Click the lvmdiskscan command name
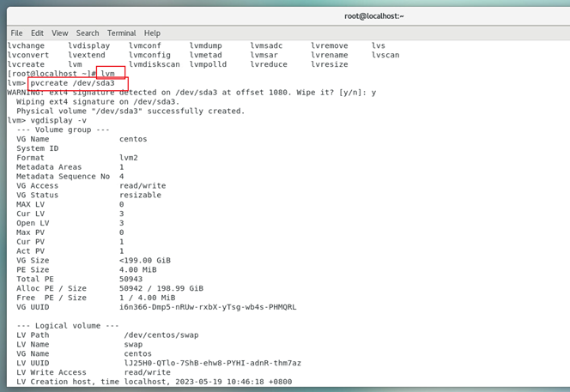570x392 pixels. click(x=155, y=64)
